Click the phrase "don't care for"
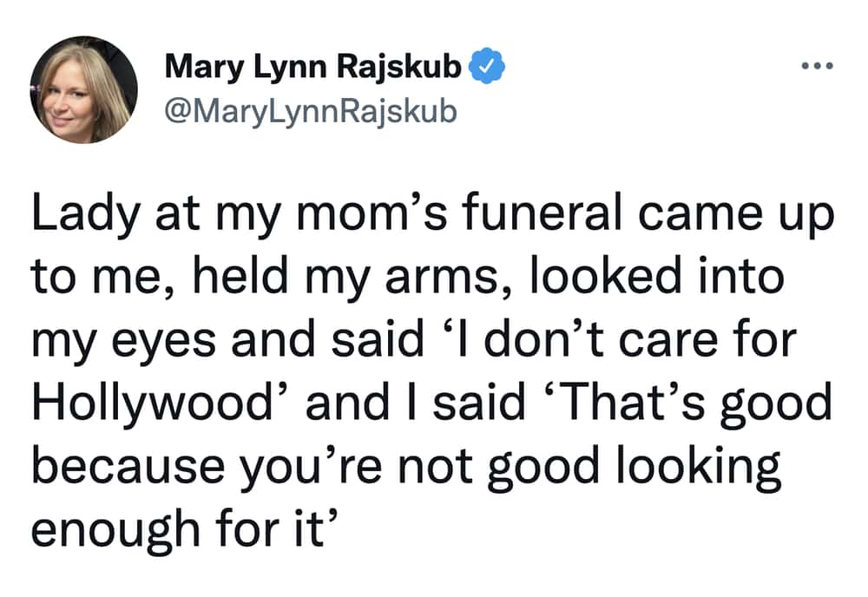The image size is (868, 597). click(x=641, y=338)
